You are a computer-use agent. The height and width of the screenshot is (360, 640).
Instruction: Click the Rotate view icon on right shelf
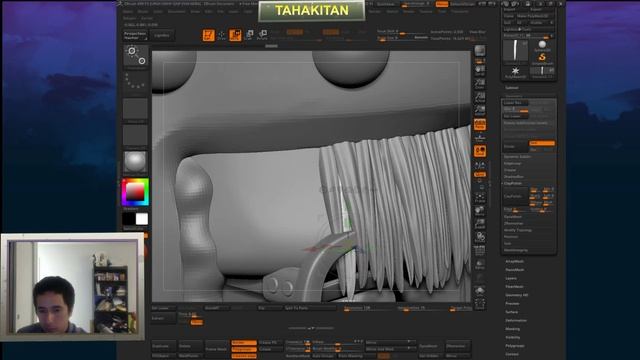(480, 238)
